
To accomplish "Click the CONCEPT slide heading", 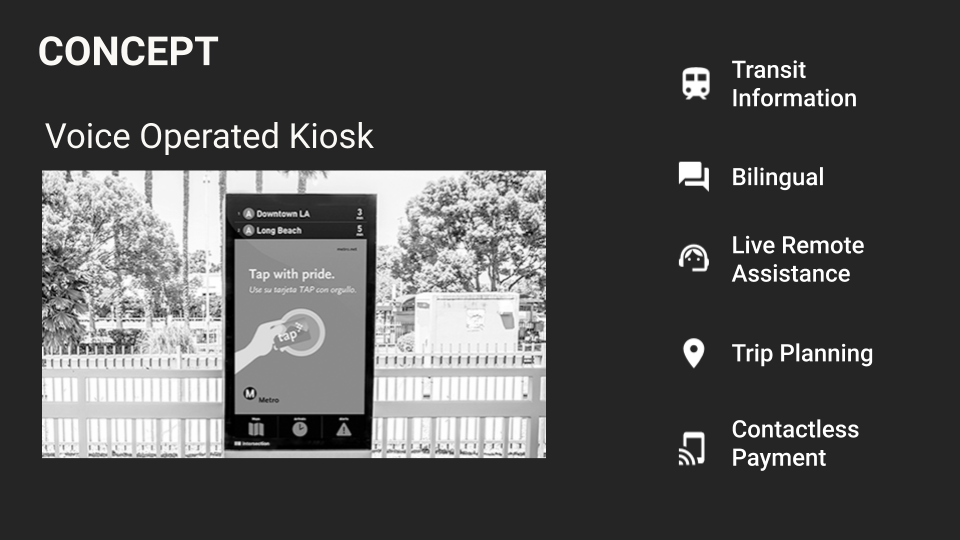I will click(128, 51).
